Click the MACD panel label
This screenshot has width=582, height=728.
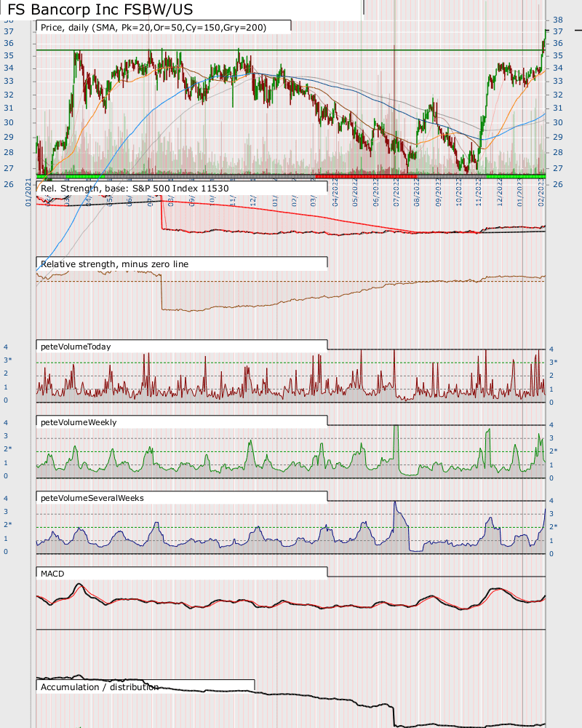[52, 574]
